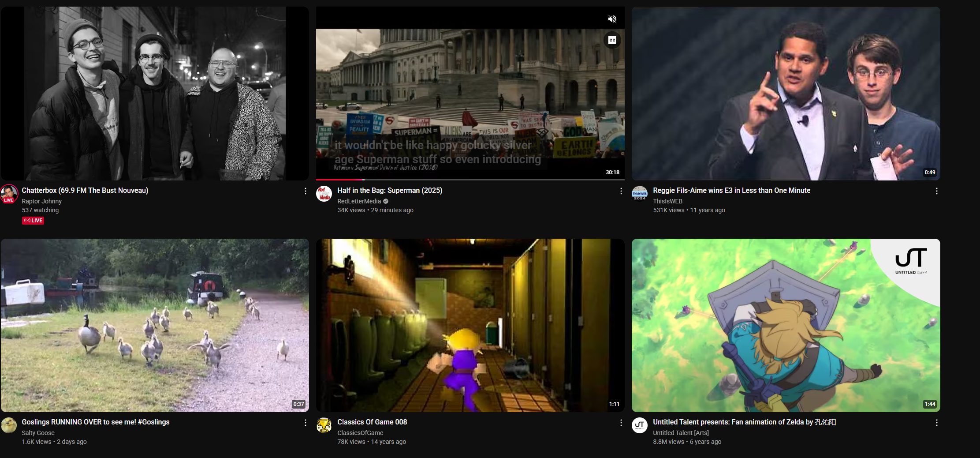Click the 1:11 duration label
980x458 pixels.
614,404
